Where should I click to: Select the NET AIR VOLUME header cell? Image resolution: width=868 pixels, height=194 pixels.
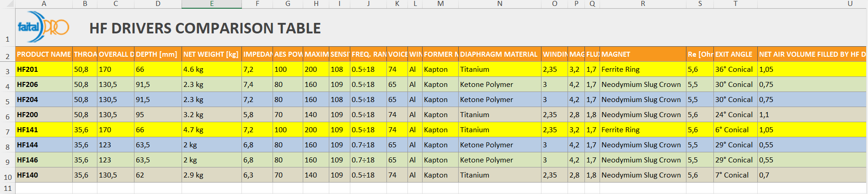coord(812,54)
